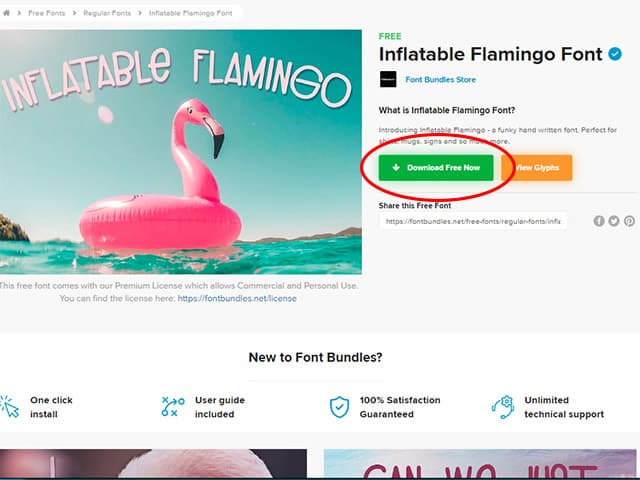Share font via Pinterest icon

(629, 221)
